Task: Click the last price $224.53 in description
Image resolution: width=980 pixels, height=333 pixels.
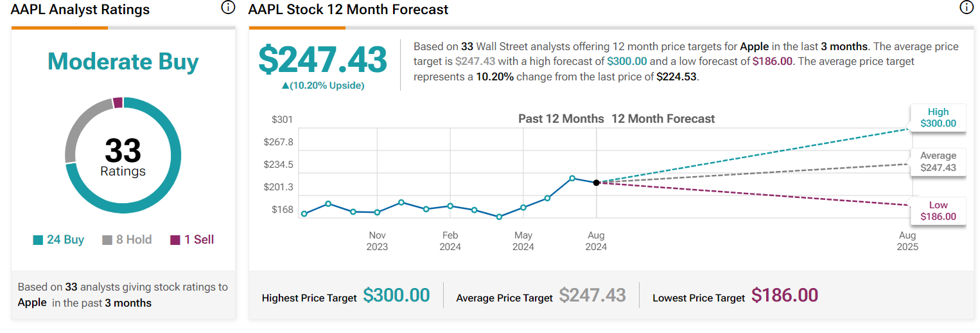Action: tap(678, 76)
